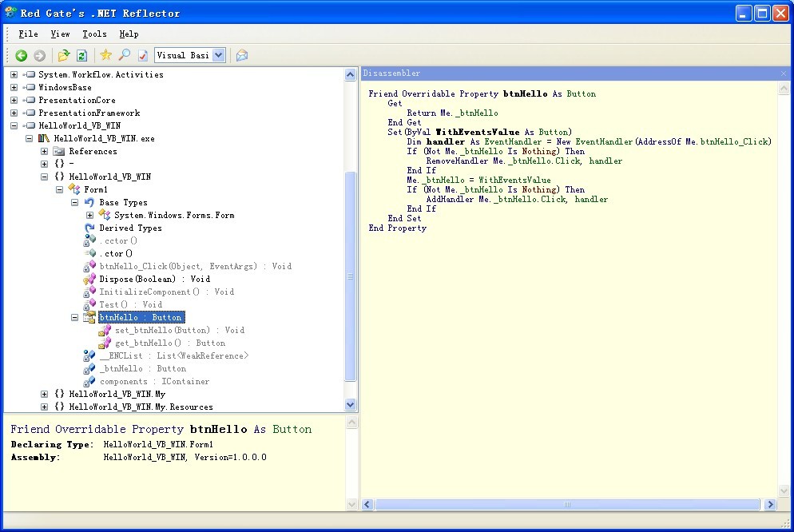
Task: Open the Help menu
Action: (x=129, y=34)
